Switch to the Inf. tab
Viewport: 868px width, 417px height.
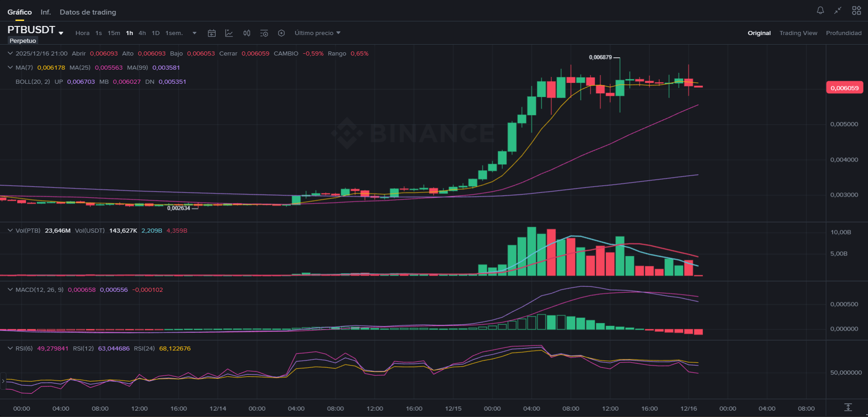pyautogui.click(x=45, y=12)
